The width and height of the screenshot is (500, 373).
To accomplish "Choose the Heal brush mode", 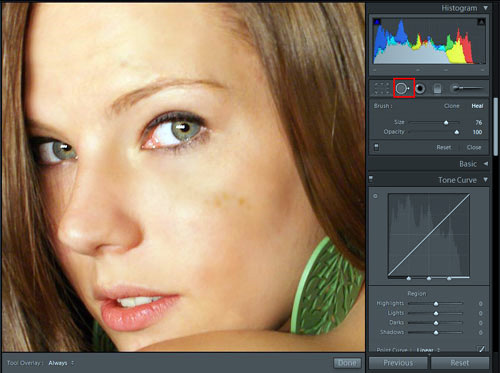I will tap(477, 106).
